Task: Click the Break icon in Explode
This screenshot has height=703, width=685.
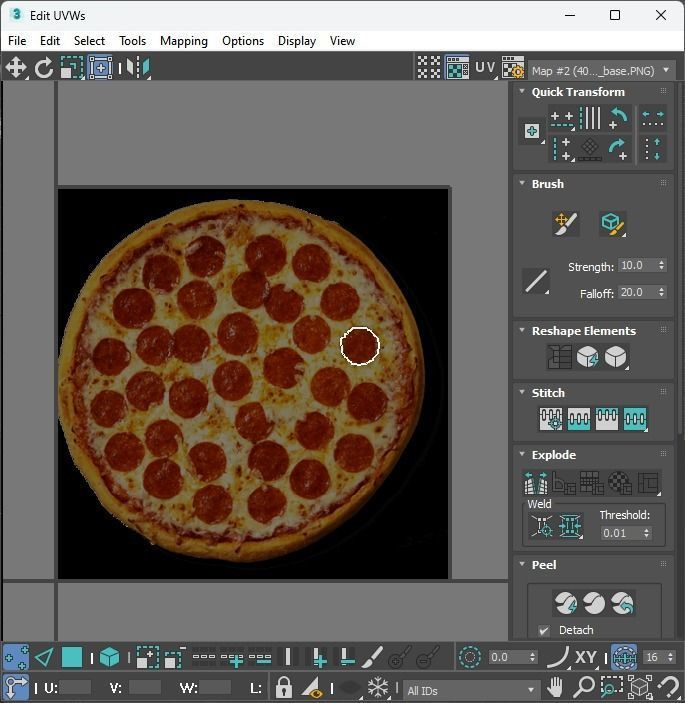Action: click(536, 482)
